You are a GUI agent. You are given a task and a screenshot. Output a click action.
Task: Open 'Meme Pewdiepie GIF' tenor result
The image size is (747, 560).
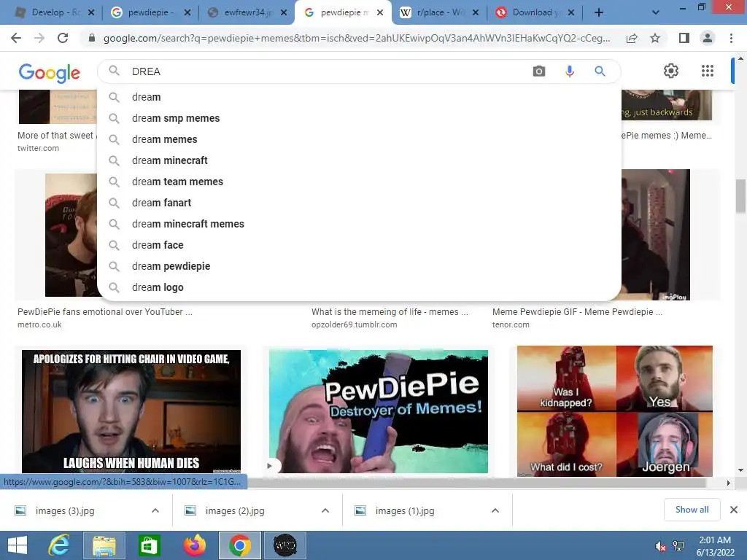click(578, 312)
